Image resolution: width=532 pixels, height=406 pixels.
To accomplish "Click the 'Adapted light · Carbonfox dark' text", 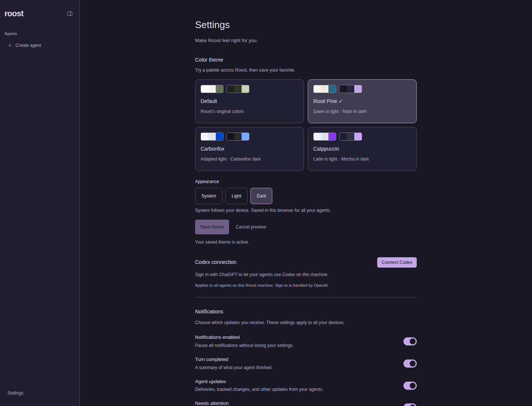I will coord(231,159).
